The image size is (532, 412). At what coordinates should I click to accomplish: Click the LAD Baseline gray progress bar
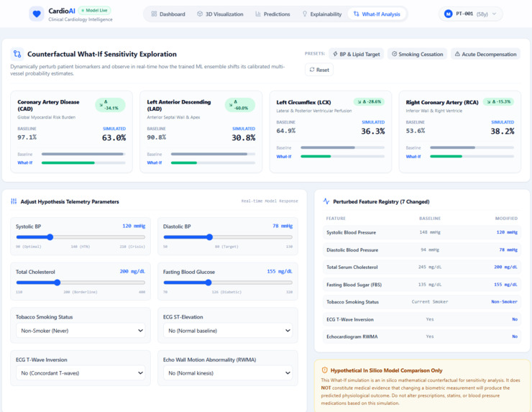[x=209, y=154]
